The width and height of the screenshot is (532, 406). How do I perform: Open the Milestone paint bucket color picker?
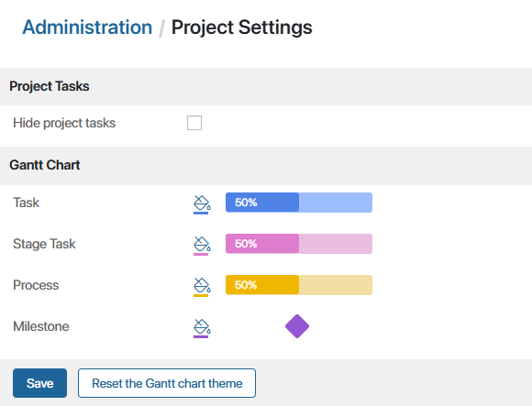click(x=202, y=328)
